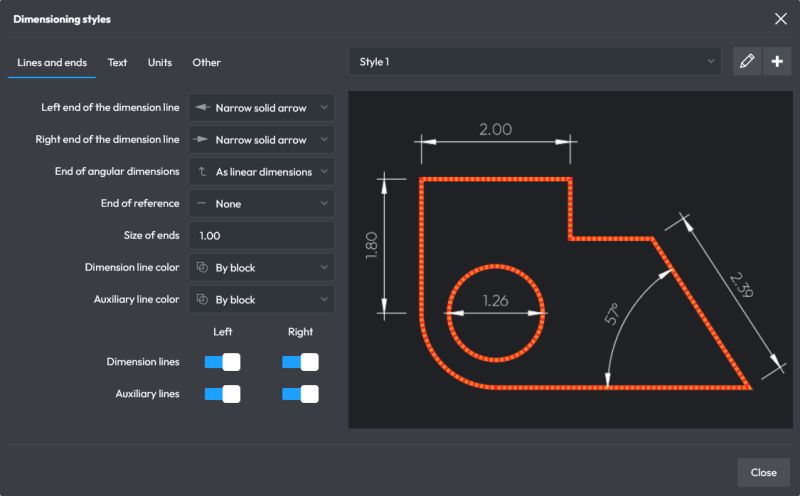This screenshot has width=800, height=496.
Task: Click the Size of ends input field
Action: pyautogui.click(x=262, y=236)
